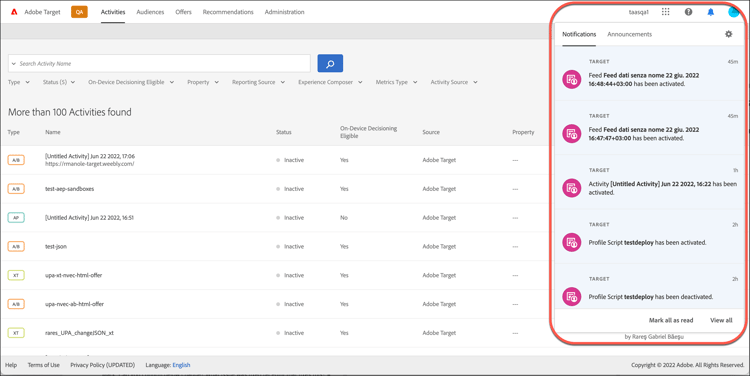This screenshot has height=376, width=750.
Task: Open Terms of Use link
Action: coord(44,365)
